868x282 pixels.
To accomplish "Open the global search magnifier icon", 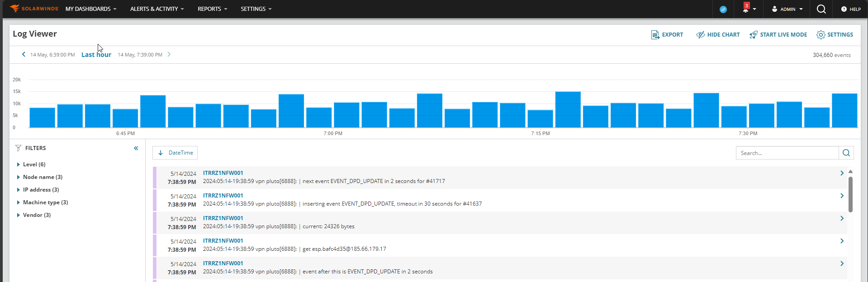I will coord(821,9).
